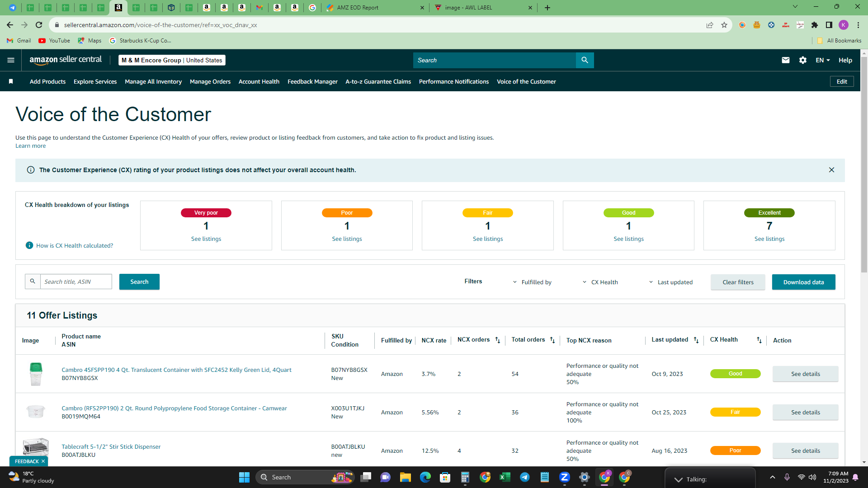
Task: Expand the CX Health filter dropdown
Action: (600, 282)
